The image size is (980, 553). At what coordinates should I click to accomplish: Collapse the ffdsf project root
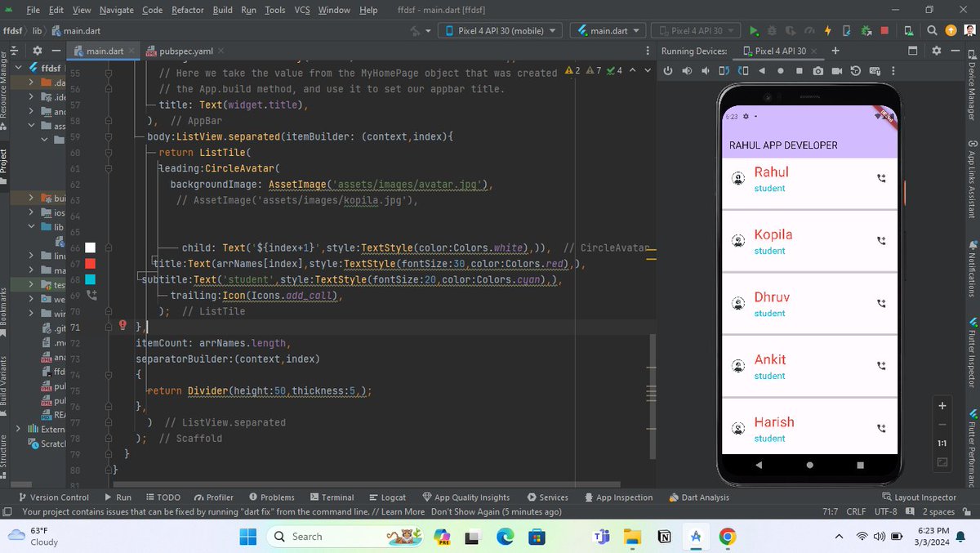[x=19, y=68]
